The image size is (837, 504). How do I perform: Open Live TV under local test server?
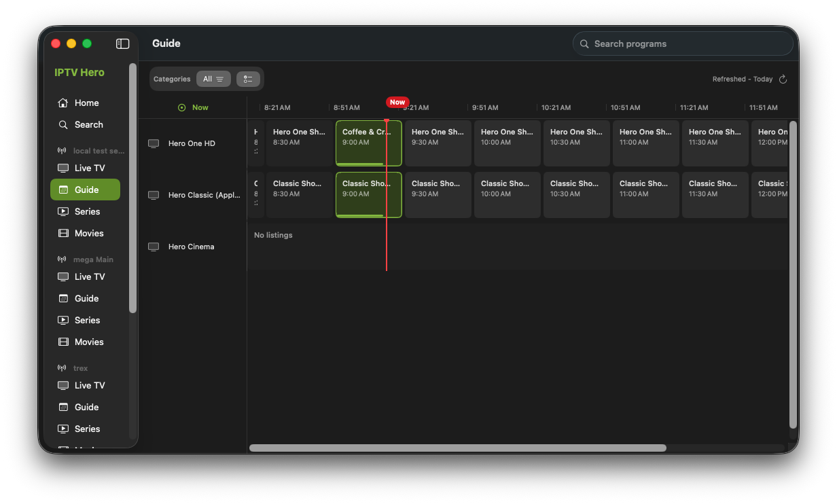tap(85, 168)
